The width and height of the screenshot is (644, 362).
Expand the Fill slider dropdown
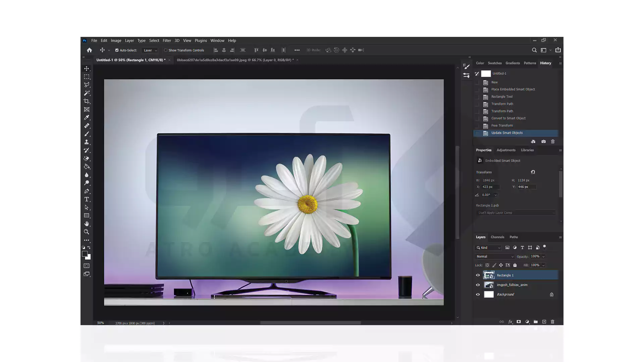click(543, 265)
